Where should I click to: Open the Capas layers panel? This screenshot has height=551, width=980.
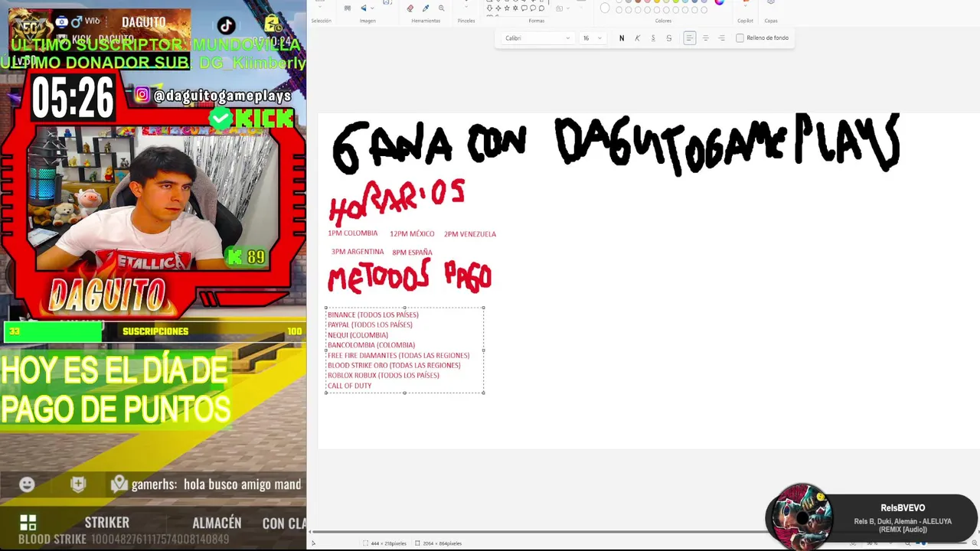click(771, 3)
